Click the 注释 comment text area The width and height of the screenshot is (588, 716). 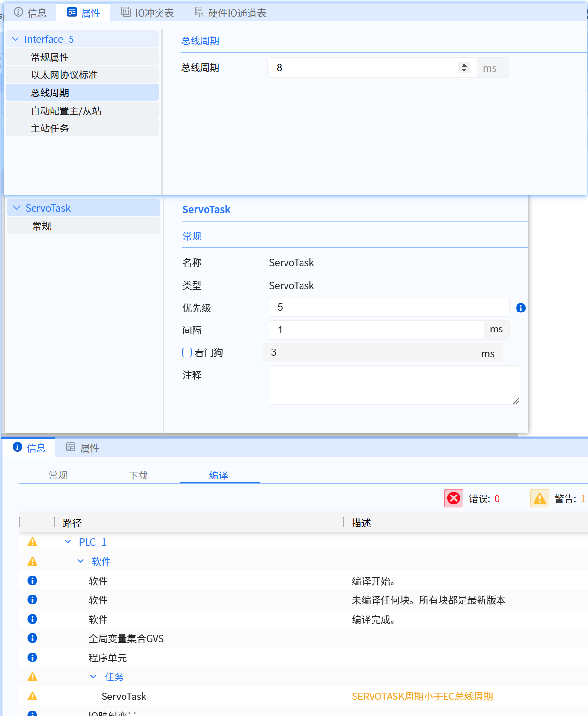394,385
